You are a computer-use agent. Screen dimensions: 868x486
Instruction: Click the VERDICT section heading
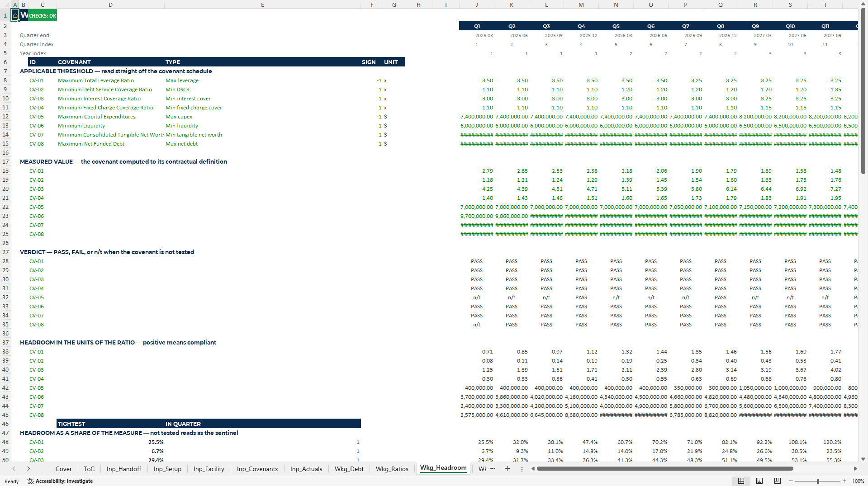click(107, 252)
